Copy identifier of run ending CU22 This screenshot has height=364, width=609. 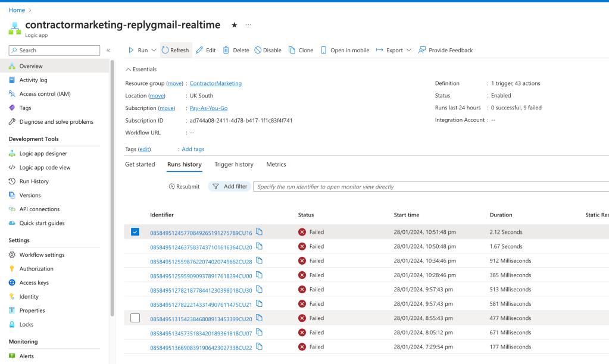point(260,347)
